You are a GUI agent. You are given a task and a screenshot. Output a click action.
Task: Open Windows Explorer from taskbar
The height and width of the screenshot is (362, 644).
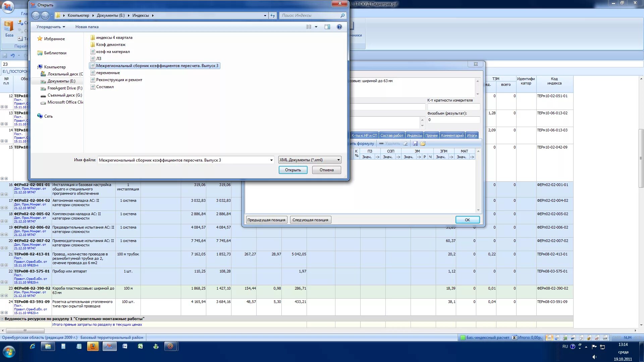(x=48, y=347)
